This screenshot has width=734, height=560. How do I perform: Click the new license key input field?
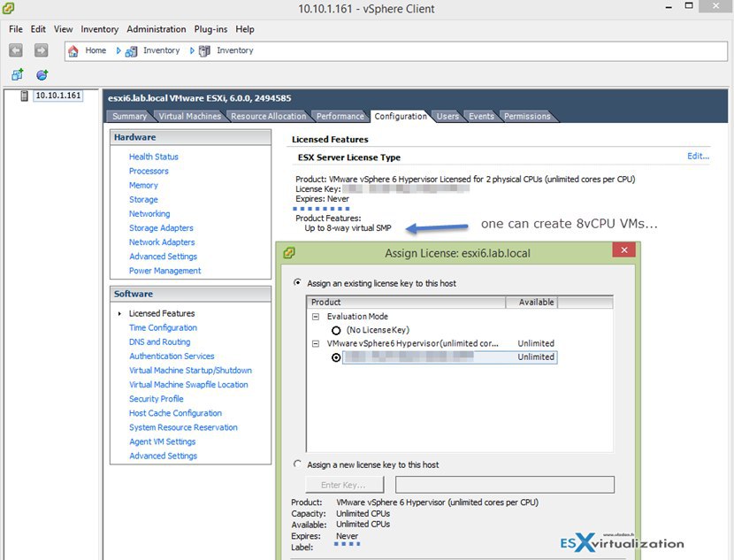[505, 485]
